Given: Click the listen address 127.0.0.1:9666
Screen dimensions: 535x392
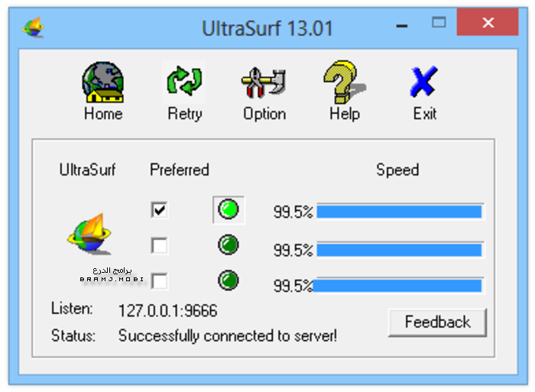Looking at the screenshot, I should click(x=167, y=311).
